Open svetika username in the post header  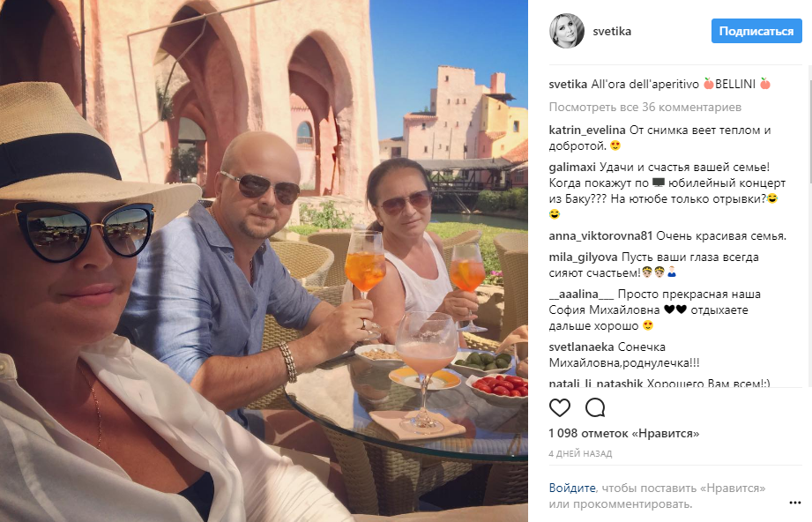[x=612, y=31]
